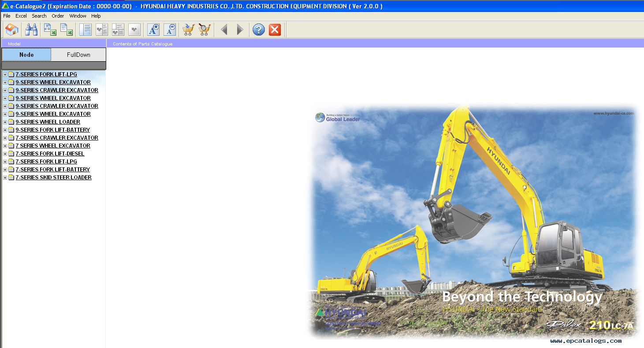Decrease font size with A- icon
644x348 pixels.
170,30
